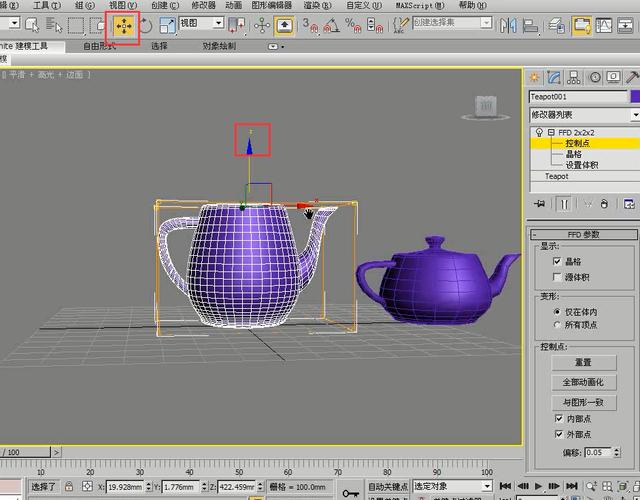Select the Select Object arrow tool
Image resolution: width=640 pixels, height=500 pixels.
click(32, 25)
